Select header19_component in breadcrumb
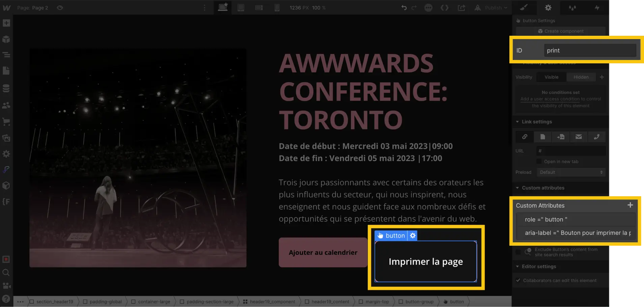644x307 pixels. click(269, 302)
